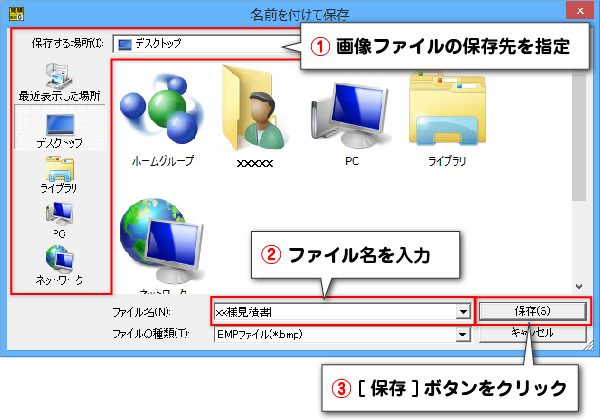Click the scrollbar down arrow in file list
This screenshot has height=420, width=600.
click(579, 286)
